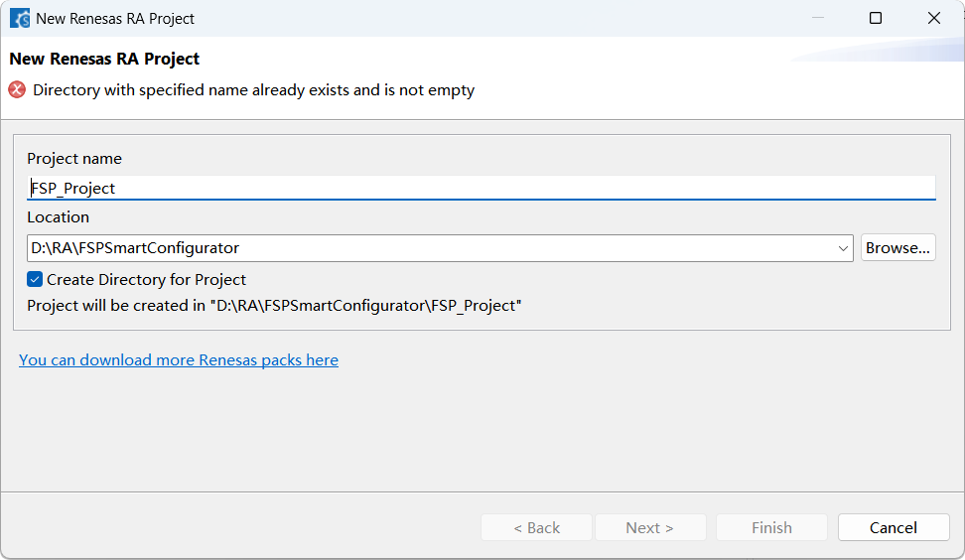
Task: Click the red error icon
Action: click(x=17, y=89)
